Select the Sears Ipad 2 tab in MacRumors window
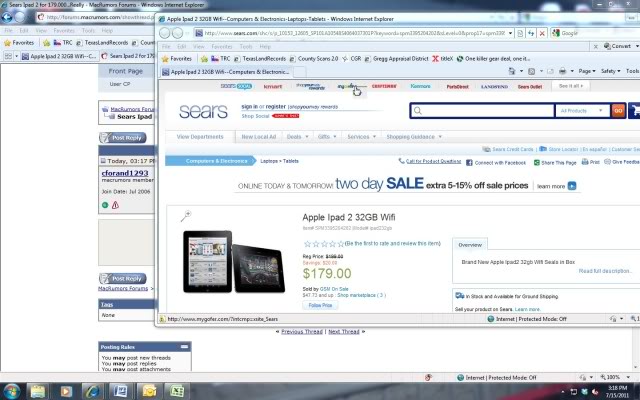640x400 pixels. tap(127, 56)
